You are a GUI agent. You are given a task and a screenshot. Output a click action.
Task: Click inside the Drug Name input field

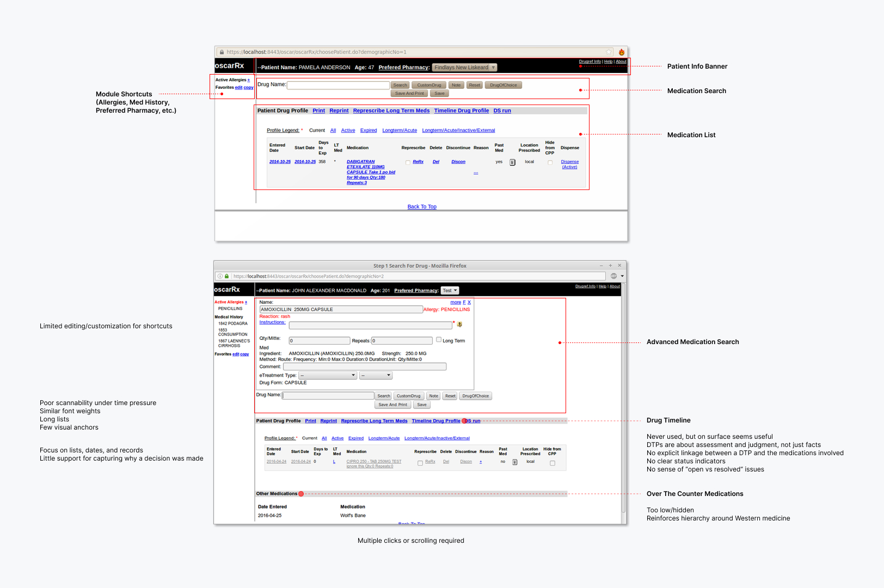point(337,85)
